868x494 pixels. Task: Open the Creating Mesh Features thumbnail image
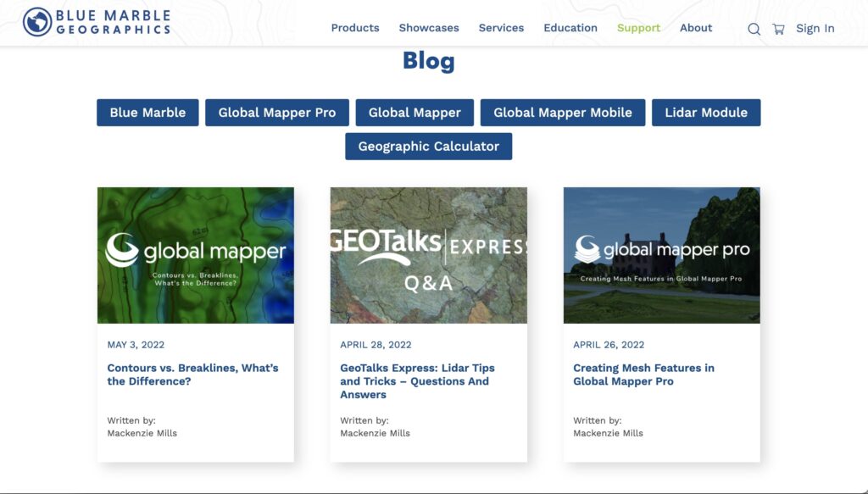point(661,255)
